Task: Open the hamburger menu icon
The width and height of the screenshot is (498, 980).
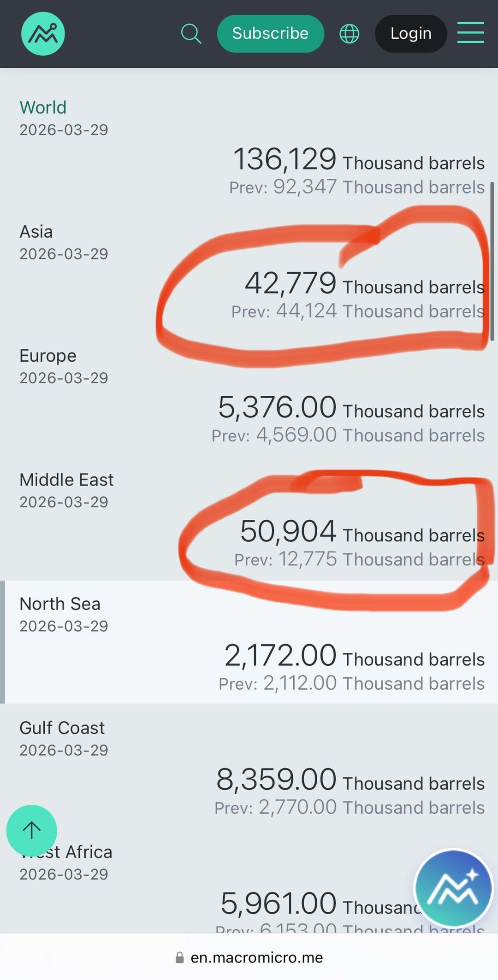Action: pos(470,33)
